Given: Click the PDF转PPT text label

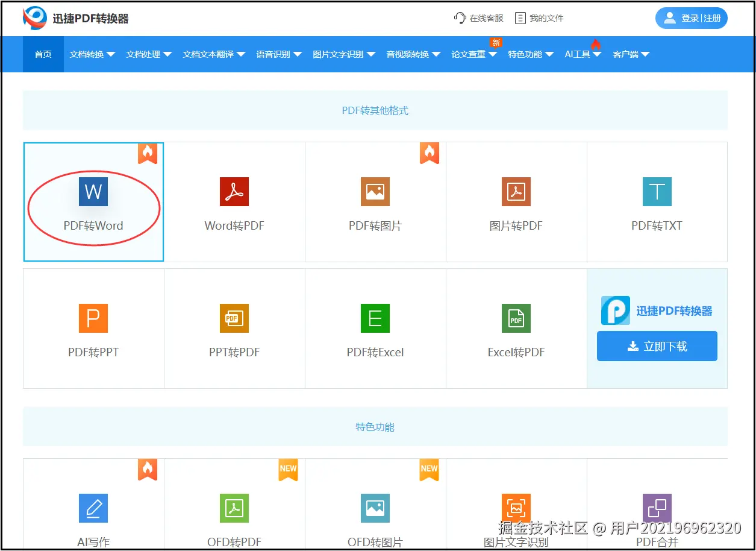Looking at the screenshot, I should [x=93, y=353].
